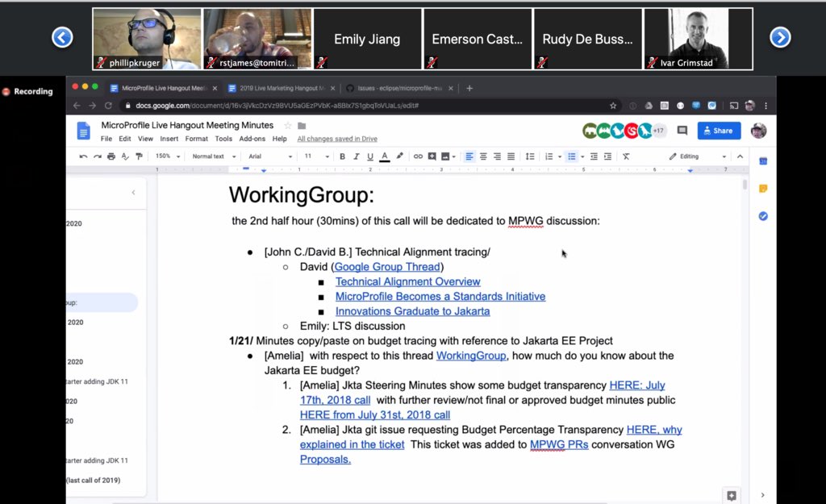Click the Print icon
The height and width of the screenshot is (504, 826).
click(x=111, y=156)
